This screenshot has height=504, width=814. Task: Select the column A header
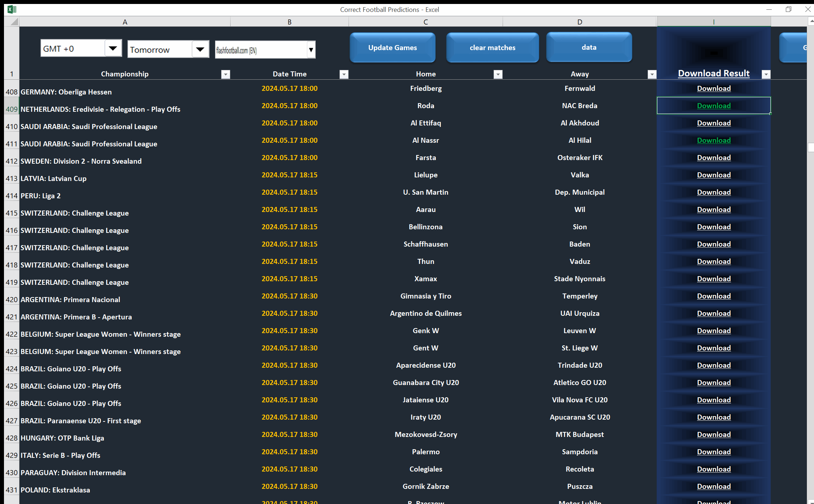tap(125, 22)
